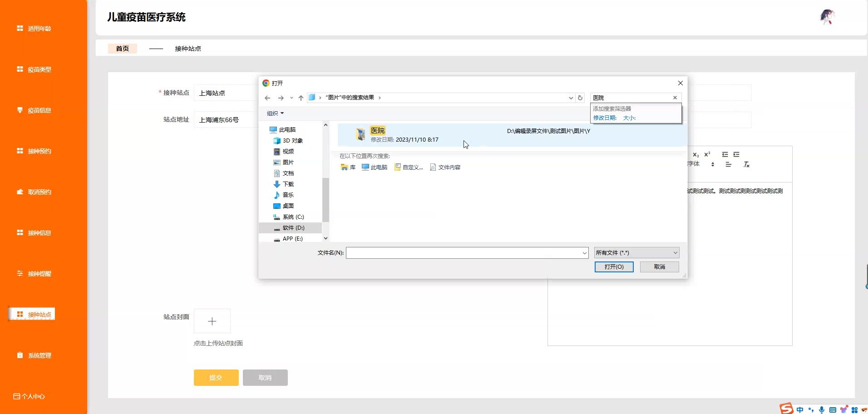Open 接种信息 in the sidebar
Viewport: 868px width, 414px height.
coord(34,233)
